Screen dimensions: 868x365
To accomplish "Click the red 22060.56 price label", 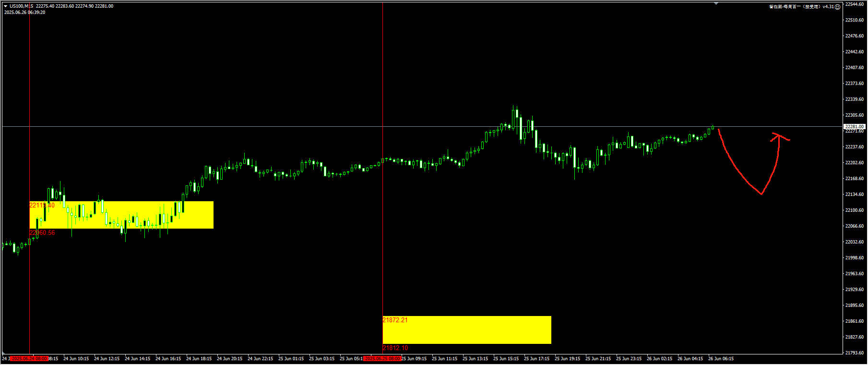I will point(42,232).
